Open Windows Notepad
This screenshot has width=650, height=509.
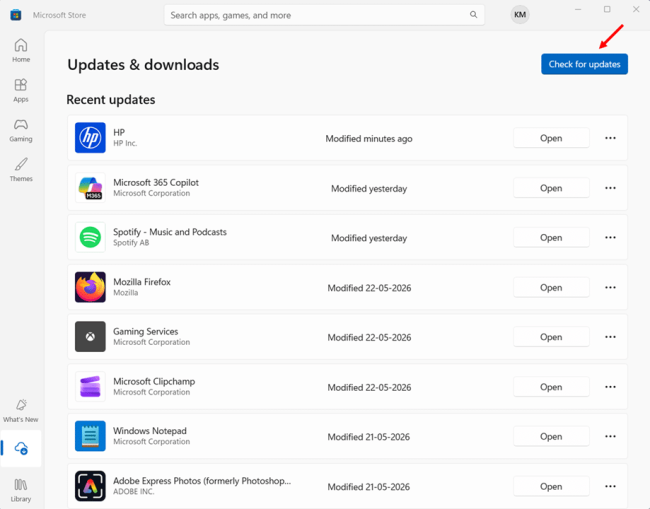pos(551,436)
